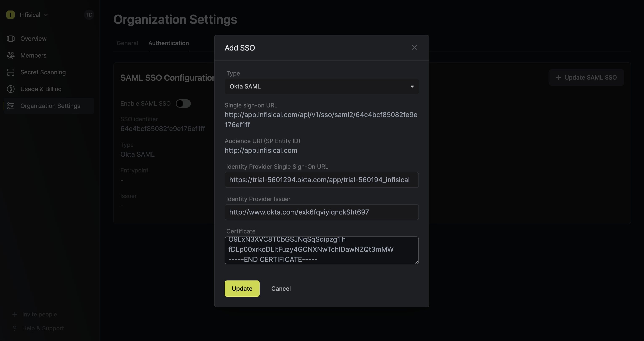
Task: Click the Organization Settings sliders icon
Action: (x=11, y=106)
